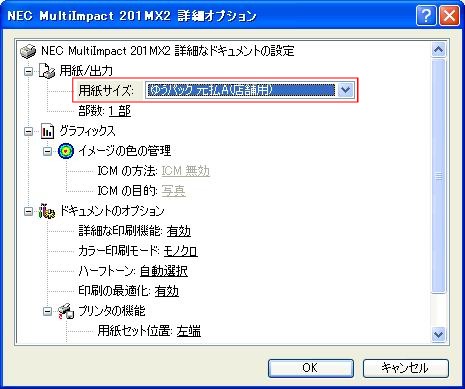Image resolution: width=465 pixels, height=389 pixels.
Task: Click the ICM 無効 value
Action: (x=186, y=171)
